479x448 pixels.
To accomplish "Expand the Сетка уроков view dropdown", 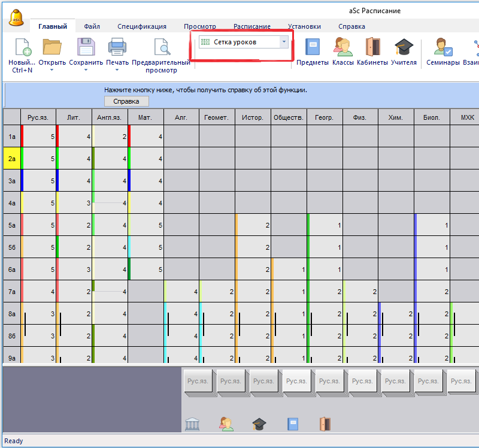I will click(x=284, y=42).
